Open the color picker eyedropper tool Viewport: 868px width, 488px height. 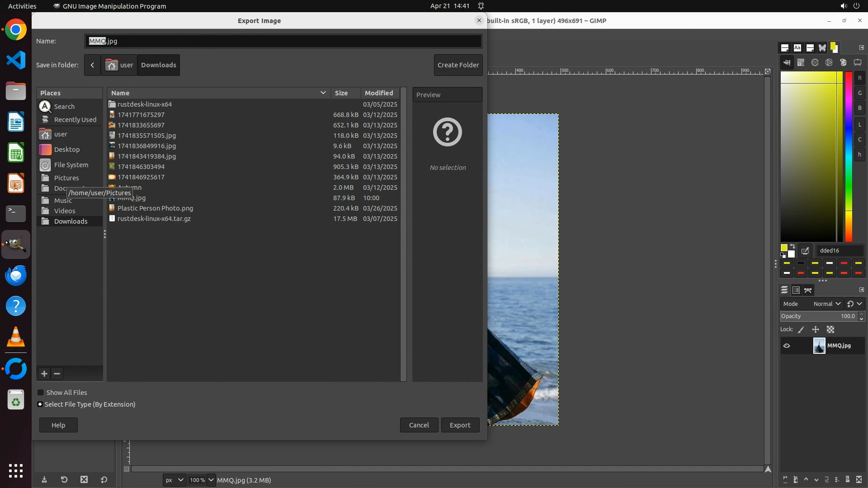[x=805, y=251]
